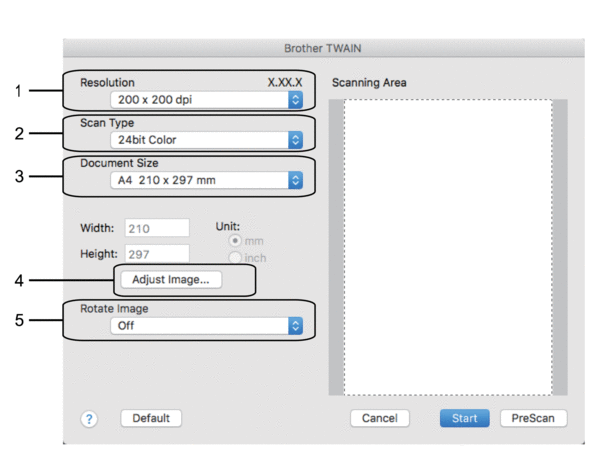Click the Scan Type label
Image resolution: width=609 pixels, height=461 pixels.
[x=107, y=123]
